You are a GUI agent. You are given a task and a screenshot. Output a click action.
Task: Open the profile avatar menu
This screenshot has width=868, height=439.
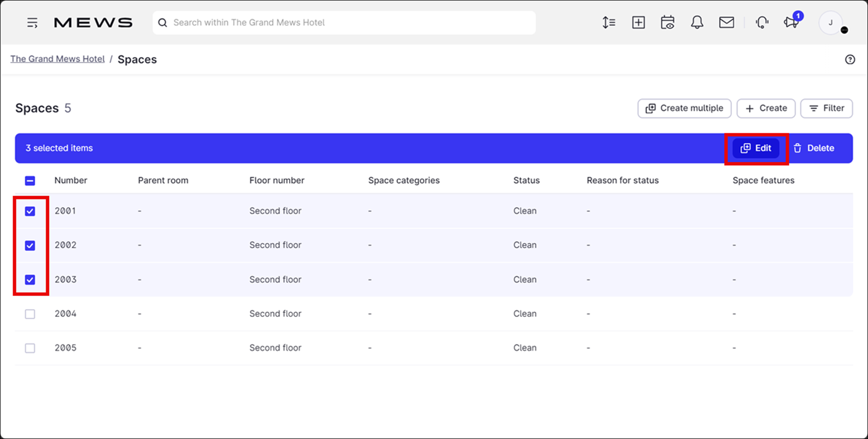pyautogui.click(x=831, y=22)
